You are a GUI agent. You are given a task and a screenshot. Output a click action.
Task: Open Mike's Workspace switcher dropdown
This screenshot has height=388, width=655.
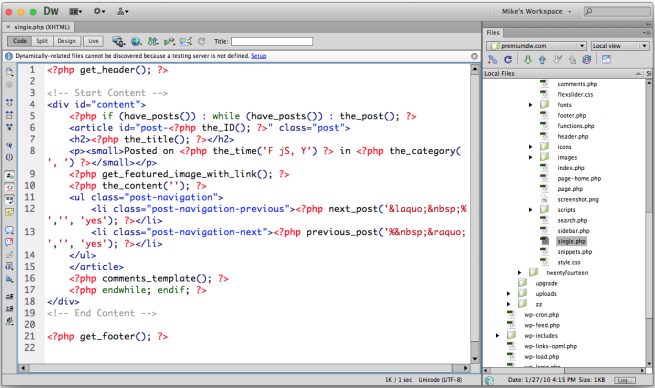click(536, 11)
